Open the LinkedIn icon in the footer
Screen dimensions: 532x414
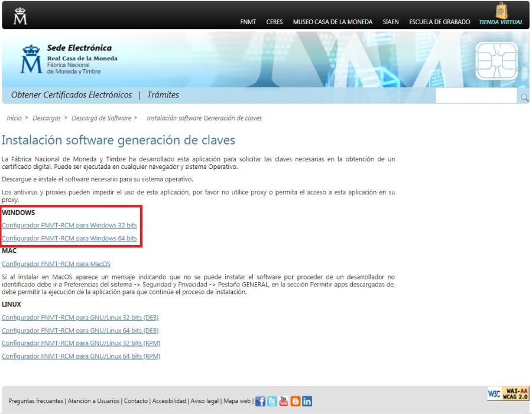click(x=307, y=401)
